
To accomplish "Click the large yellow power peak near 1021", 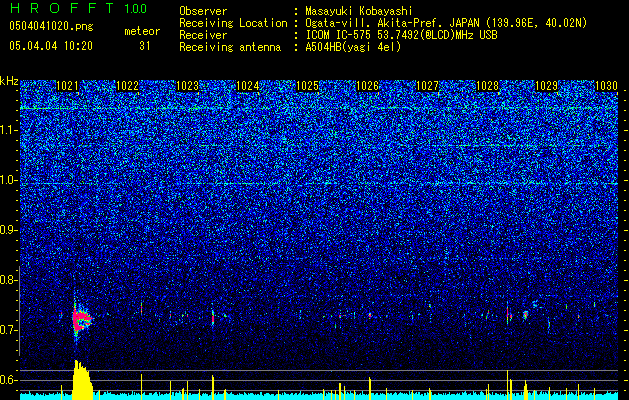I will click(83, 380).
